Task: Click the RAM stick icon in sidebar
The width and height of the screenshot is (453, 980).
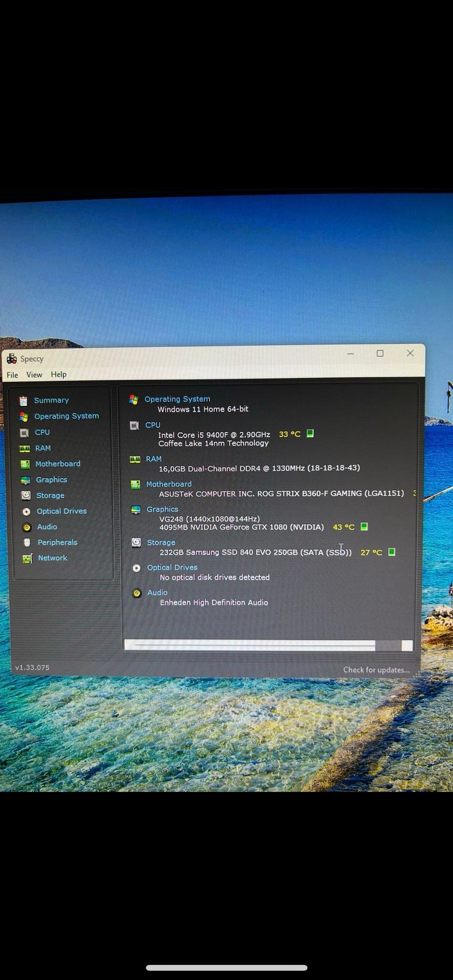Action: pos(25,448)
